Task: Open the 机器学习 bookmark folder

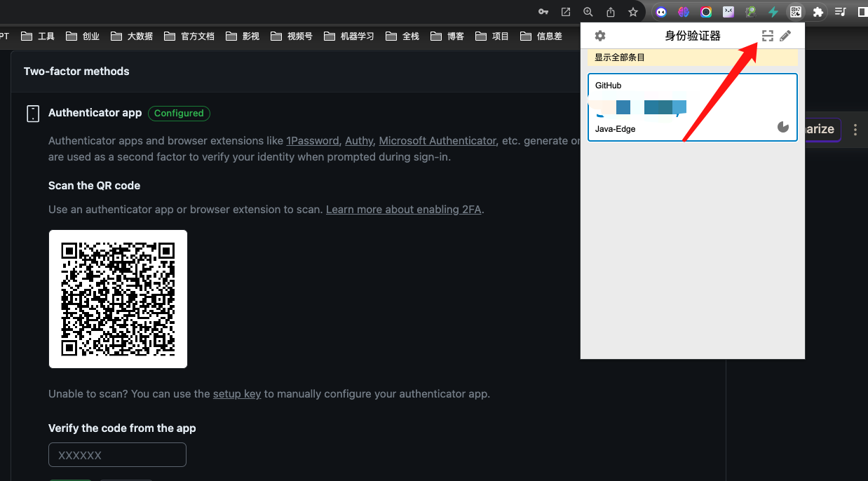Action: [348, 36]
